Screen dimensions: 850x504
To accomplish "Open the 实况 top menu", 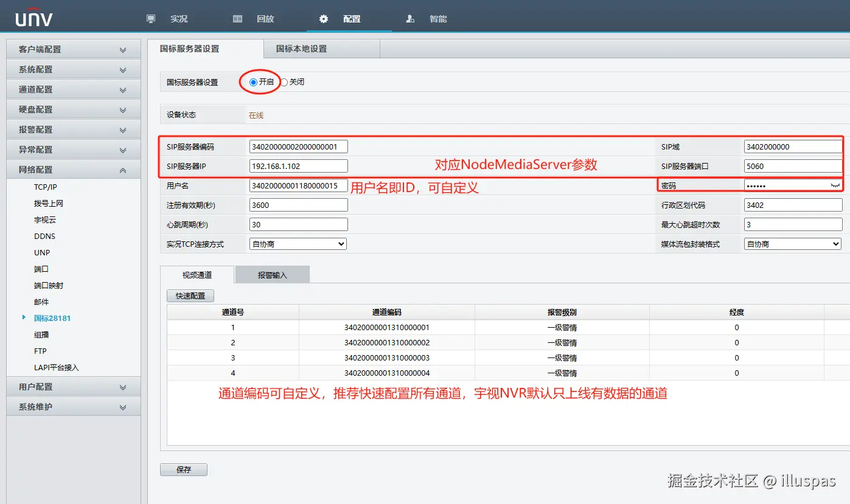I will pos(179,19).
